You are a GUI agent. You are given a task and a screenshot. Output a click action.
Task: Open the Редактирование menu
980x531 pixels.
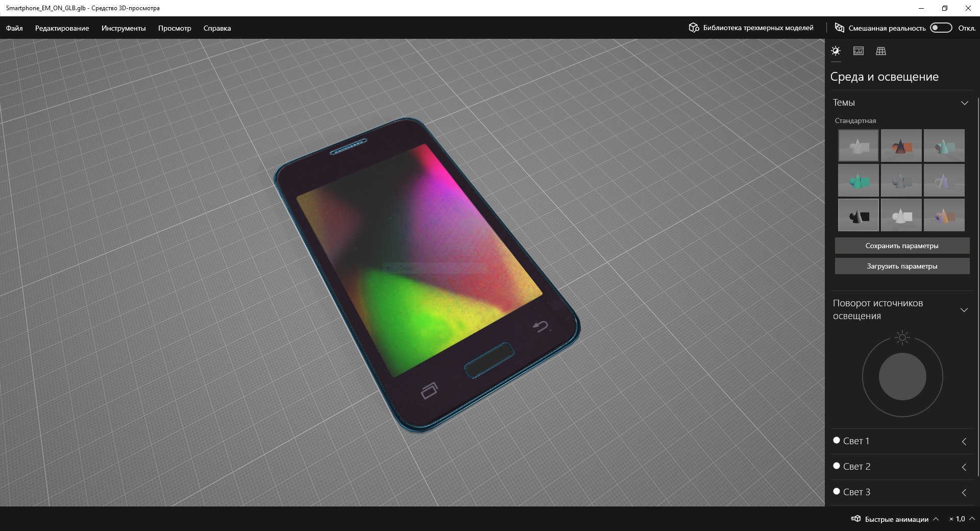(62, 28)
